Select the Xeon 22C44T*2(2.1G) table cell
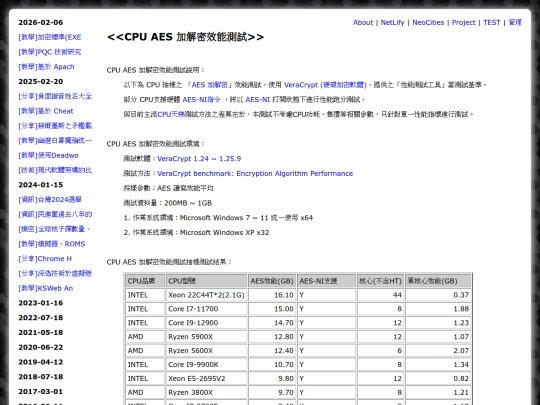540x405 pixels. coord(206,295)
